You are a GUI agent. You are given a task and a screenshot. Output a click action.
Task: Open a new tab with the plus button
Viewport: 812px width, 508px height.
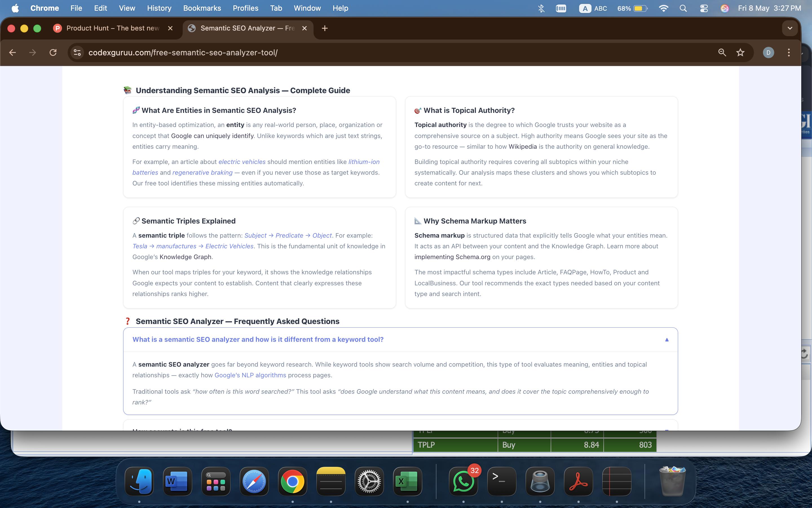point(325,28)
